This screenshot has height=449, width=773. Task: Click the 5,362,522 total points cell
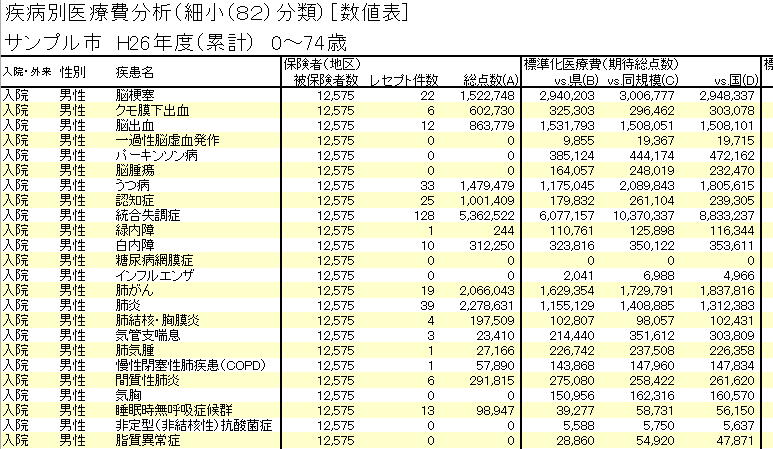(488, 215)
